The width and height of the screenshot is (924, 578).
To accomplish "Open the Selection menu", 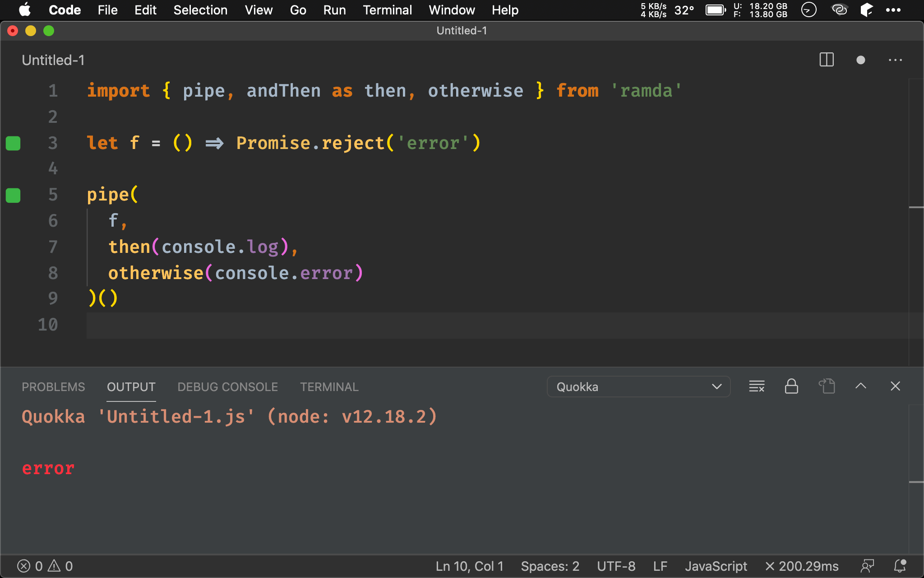I will tap(200, 10).
